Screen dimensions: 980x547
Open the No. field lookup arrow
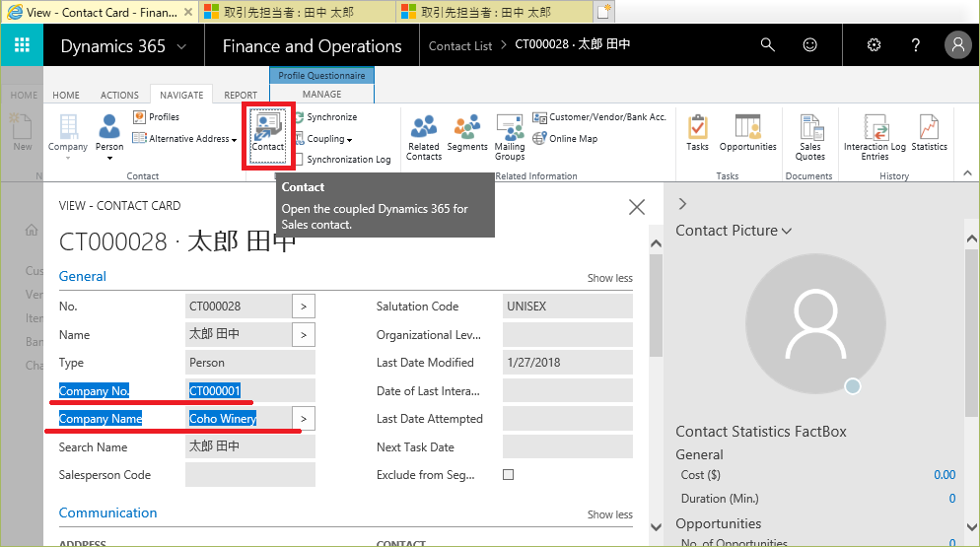pyautogui.click(x=303, y=307)
